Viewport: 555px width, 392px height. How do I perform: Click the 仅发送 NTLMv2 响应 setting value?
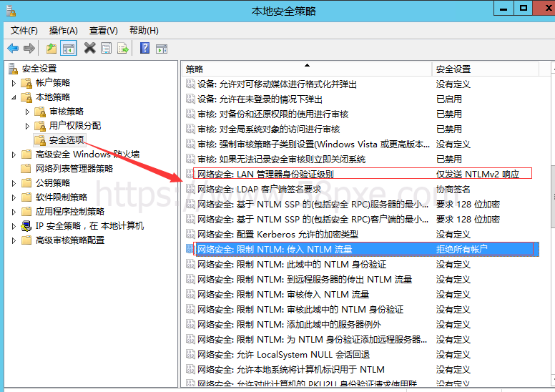point(478,175)
